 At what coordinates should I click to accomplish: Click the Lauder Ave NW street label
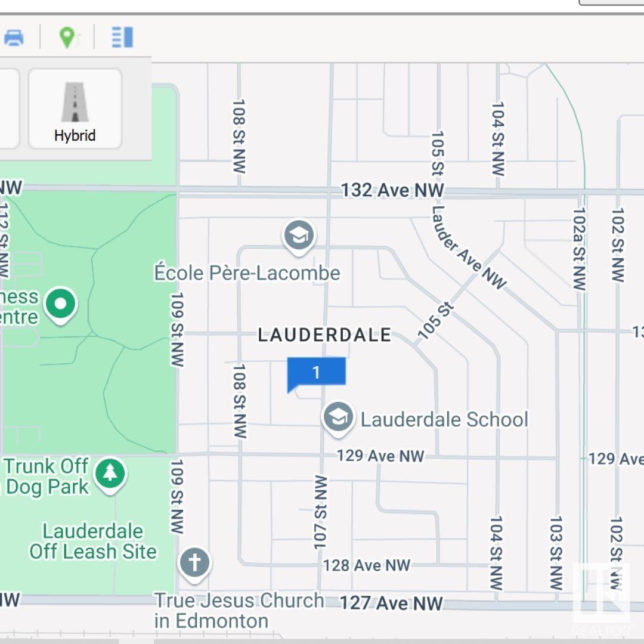pyautogui.click(x=469, y=247)
